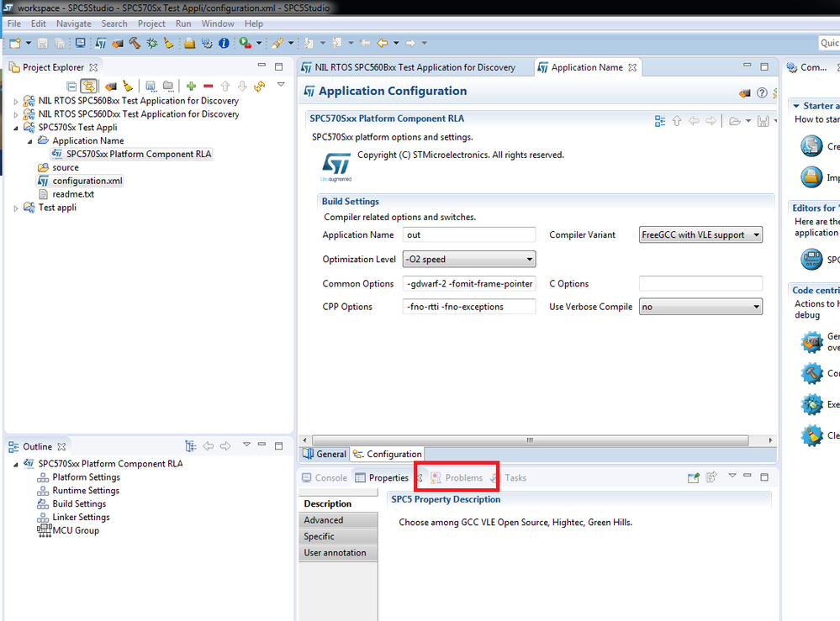This screenshot has width=840, height=621.
Task: Click the Common Options input field
Action: click(469, 284)
